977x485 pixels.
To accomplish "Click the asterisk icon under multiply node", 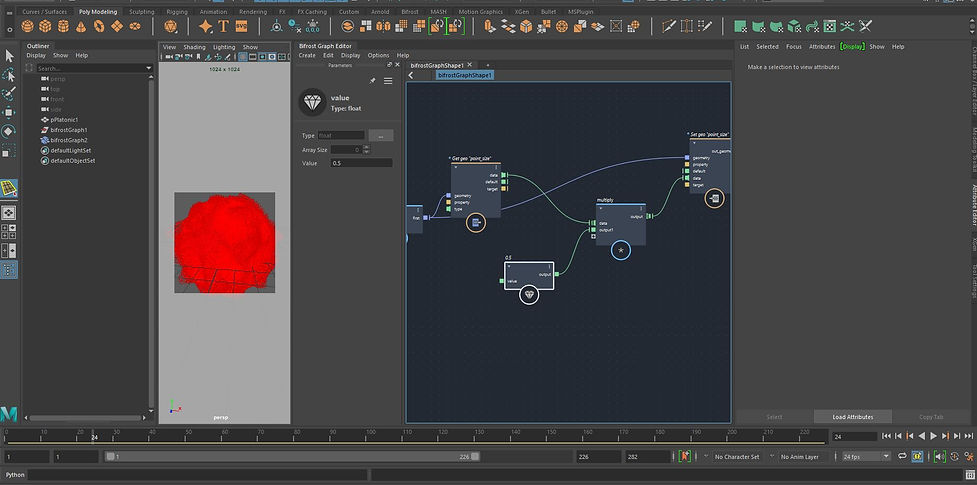I will click(621, 250).
